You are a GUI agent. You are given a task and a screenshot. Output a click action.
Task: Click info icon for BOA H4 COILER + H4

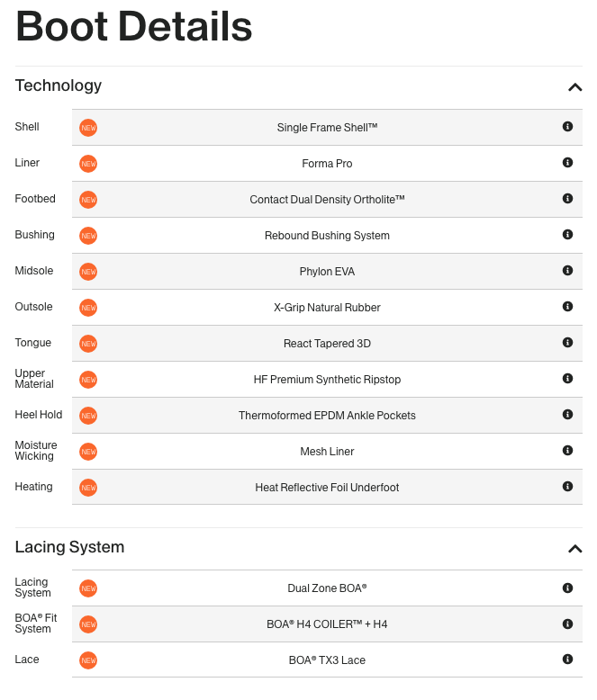click(567, 624)
